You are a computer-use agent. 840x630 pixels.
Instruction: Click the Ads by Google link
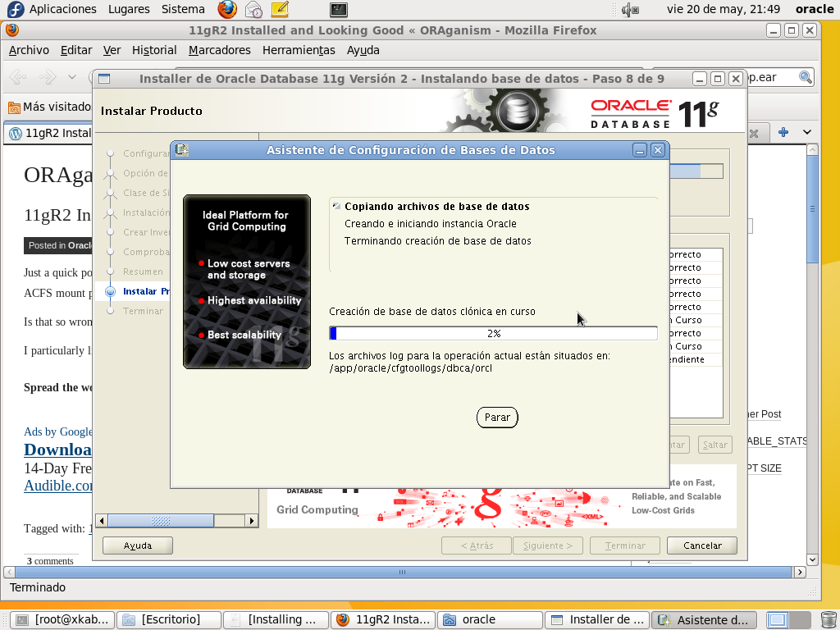click(x=58, y=431)
